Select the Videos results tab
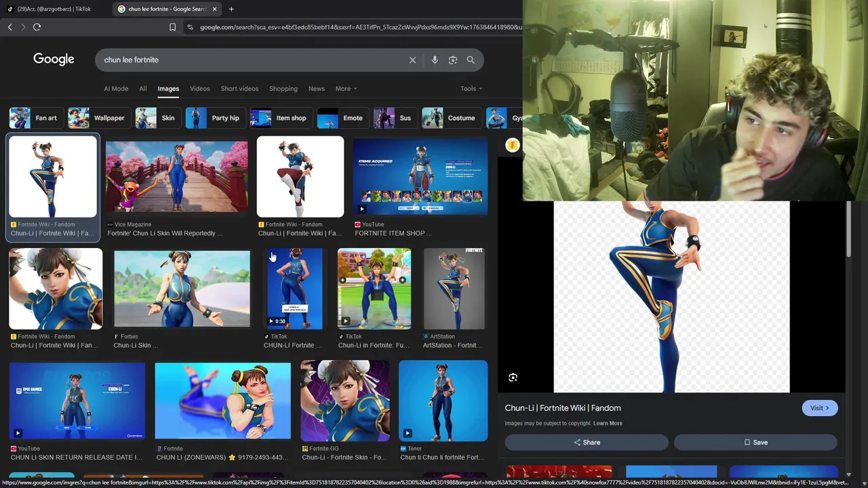868x488 pixels. coord(199,89)
